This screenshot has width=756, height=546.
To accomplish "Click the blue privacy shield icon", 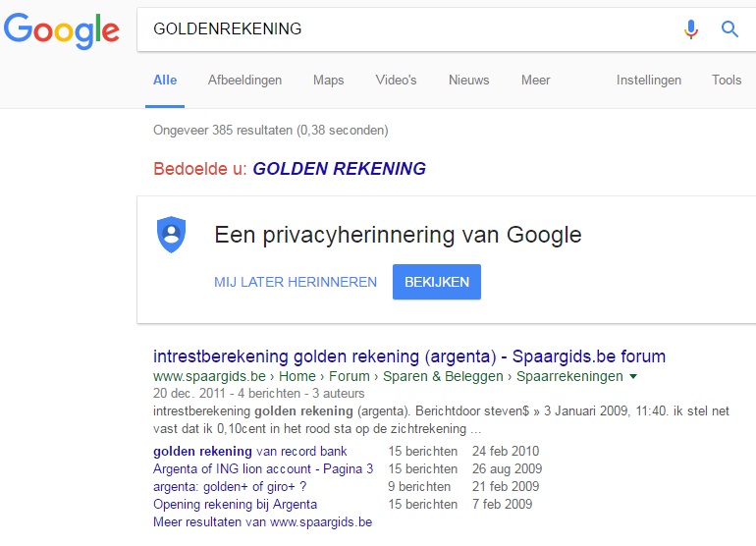I will click(x=171, y=235).
